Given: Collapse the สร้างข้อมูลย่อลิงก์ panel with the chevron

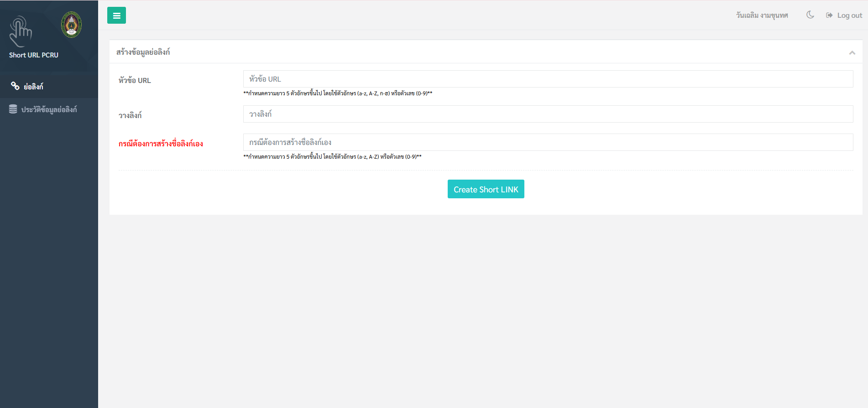Looking at the screenshot, I should tap(852, 53).
